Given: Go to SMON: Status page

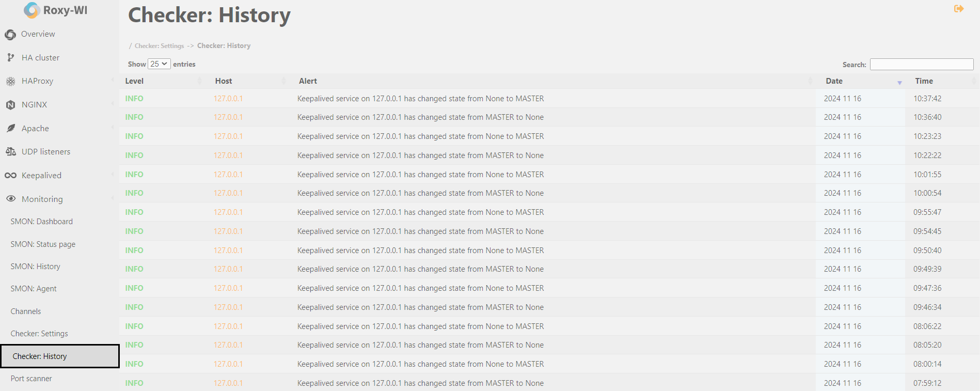Looking at the screenshot, I should click(x=43, y=244).
